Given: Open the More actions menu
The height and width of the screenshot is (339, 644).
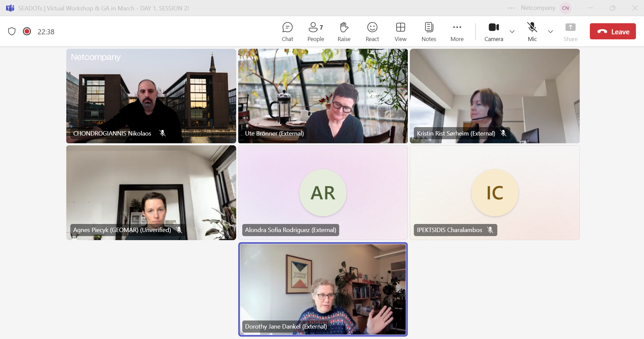Looking at the screenshot, I should [x=457, y=32].
